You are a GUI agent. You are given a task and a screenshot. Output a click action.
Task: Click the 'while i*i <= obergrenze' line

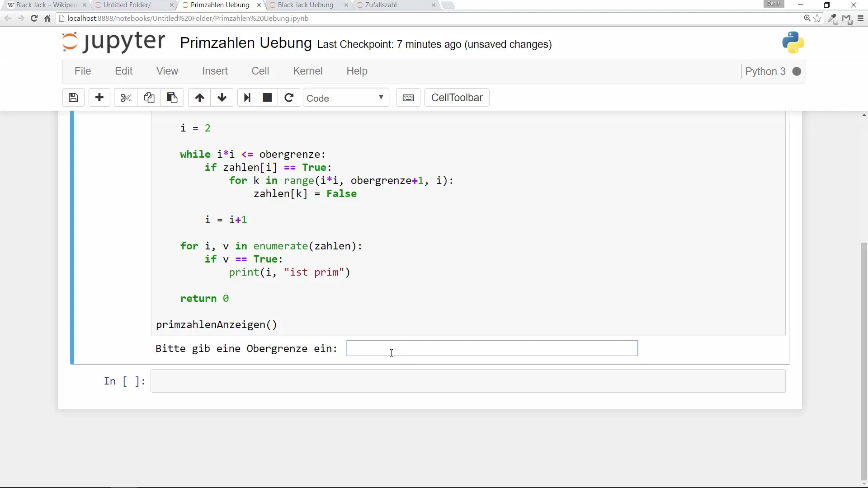click(x=253, y=155)
